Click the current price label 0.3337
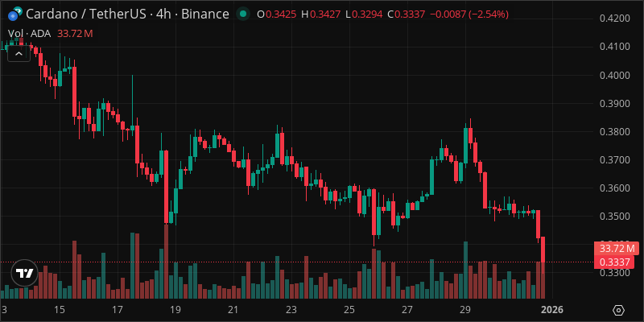Viewport: 644px width, 322px height. click(614, 262)
